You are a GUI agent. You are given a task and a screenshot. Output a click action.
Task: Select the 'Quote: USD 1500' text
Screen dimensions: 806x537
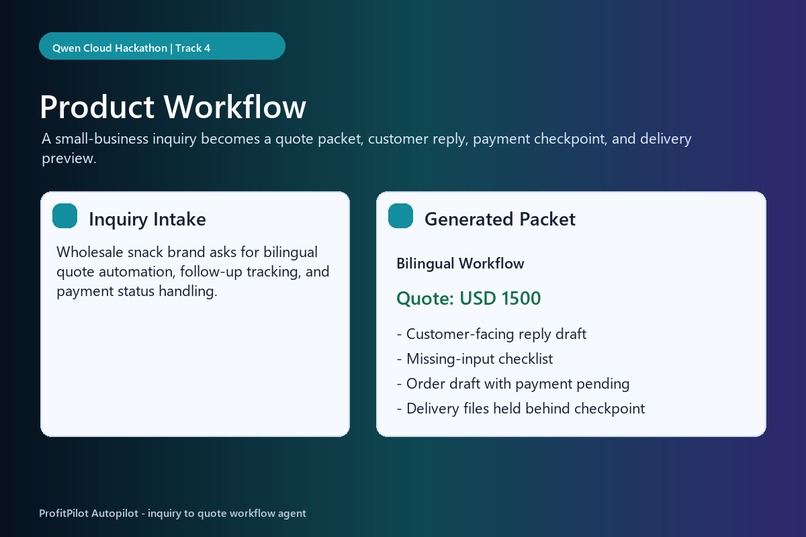(468, 299)
